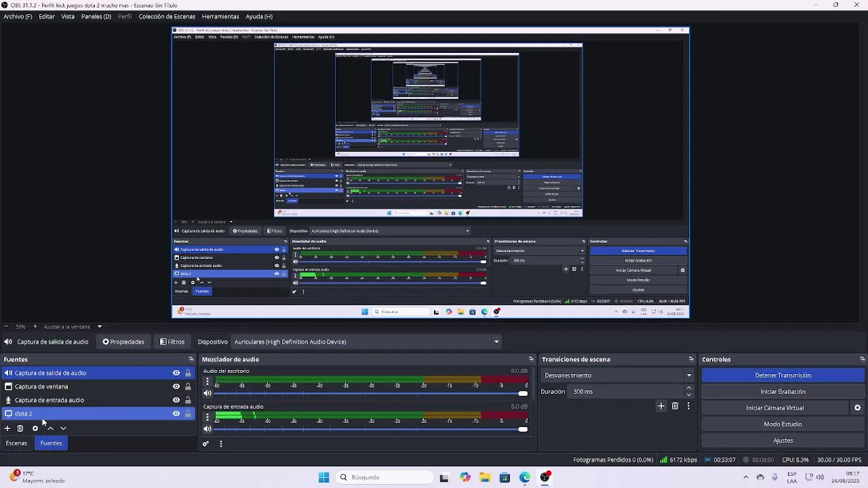Hide Captura de entrada audio source
868x488 pixels.
coord(176,400)
